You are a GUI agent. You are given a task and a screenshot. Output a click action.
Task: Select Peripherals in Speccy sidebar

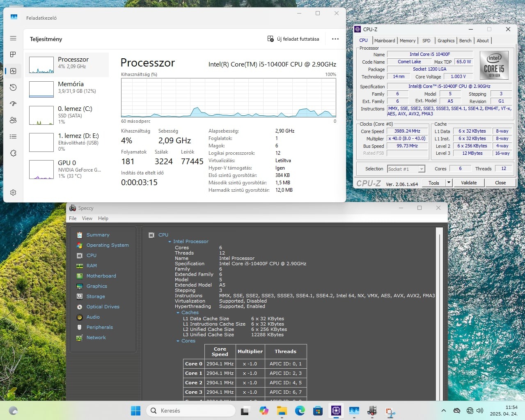99,327
